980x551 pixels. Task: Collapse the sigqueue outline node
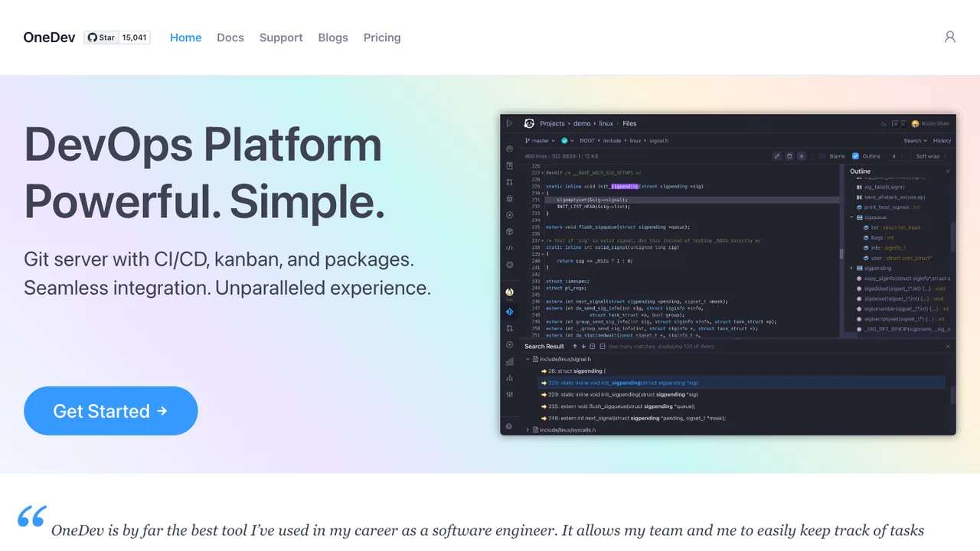[851, 217]
